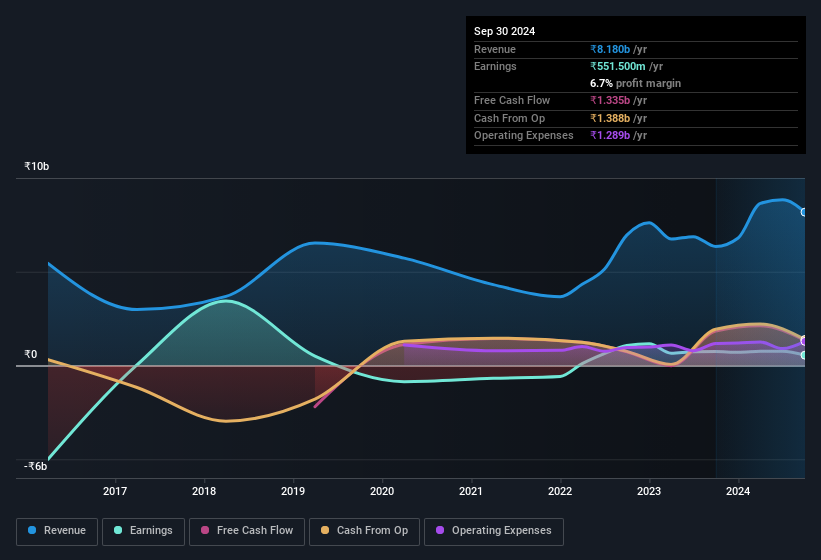The image size is (821, 560).
Task: Toggle the Revenue legend button
Action: coord(57,531)
